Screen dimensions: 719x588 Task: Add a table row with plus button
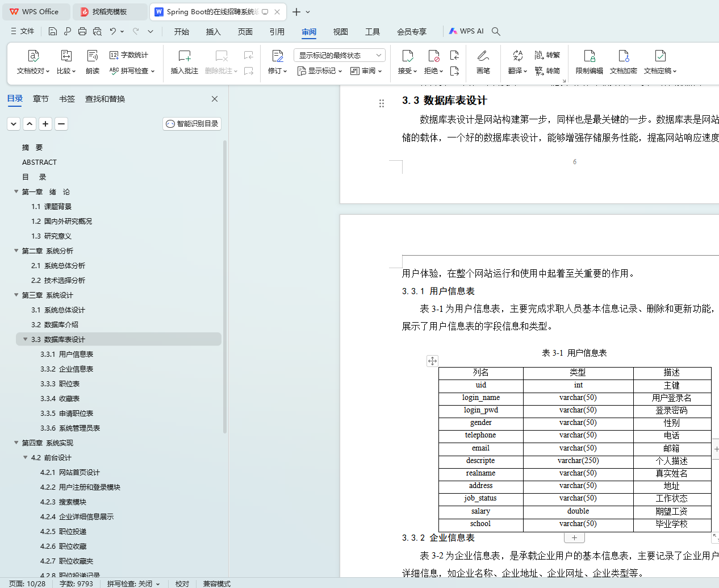[x=574, y=537]
